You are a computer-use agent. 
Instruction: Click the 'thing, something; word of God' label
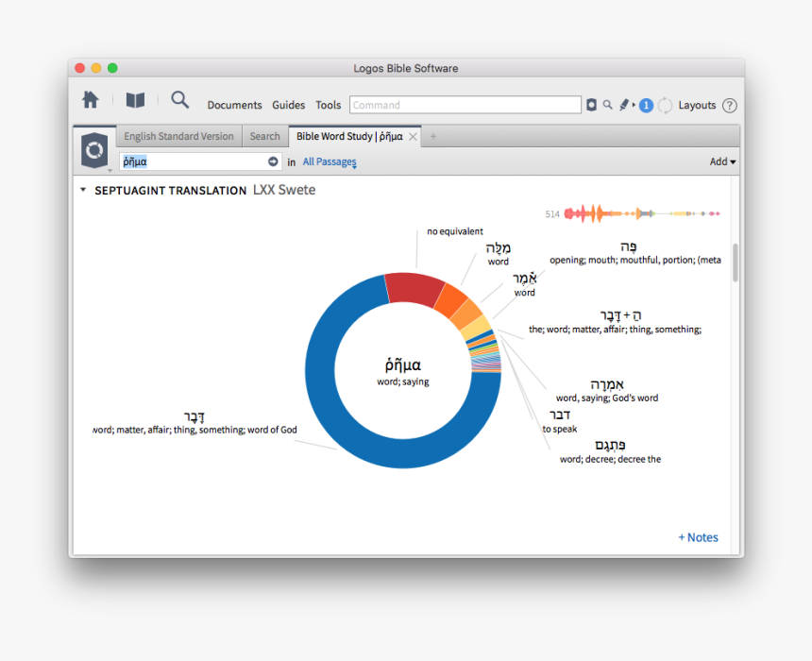coord(195,430)
